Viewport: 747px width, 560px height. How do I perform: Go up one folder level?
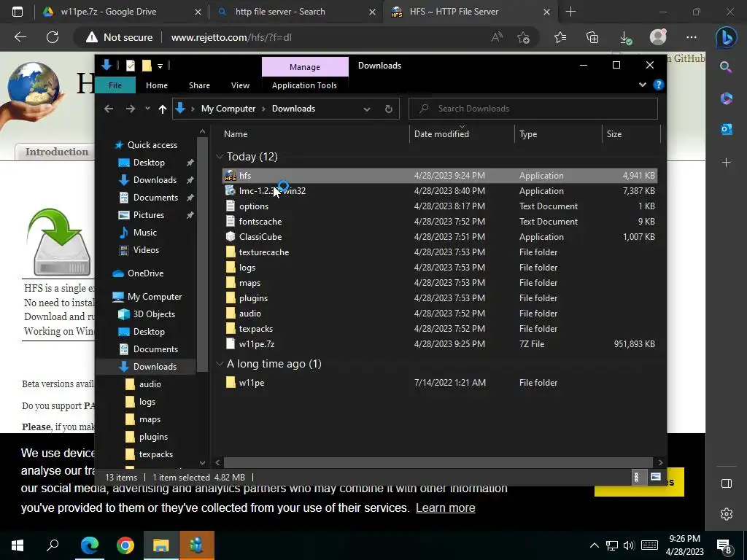point(163,109)
